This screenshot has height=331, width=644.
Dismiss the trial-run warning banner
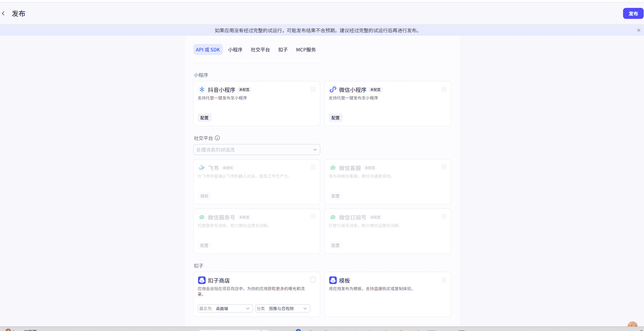tap(639, 30)
